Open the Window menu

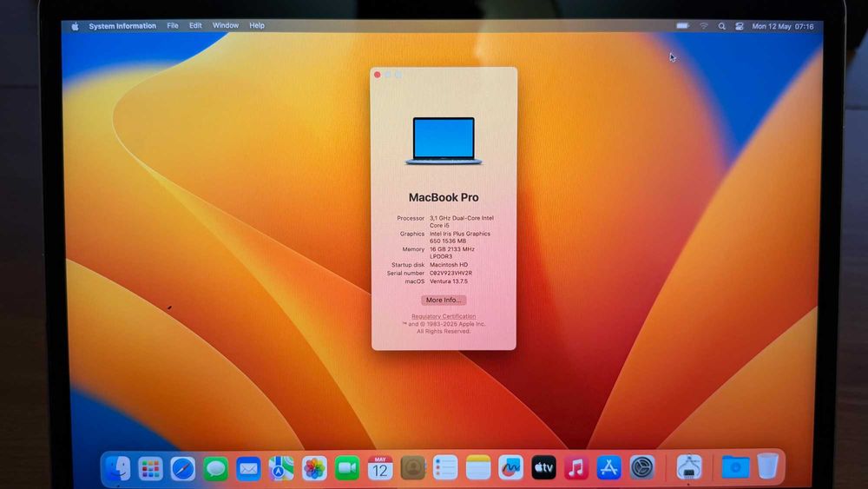(x=226, y=25)
